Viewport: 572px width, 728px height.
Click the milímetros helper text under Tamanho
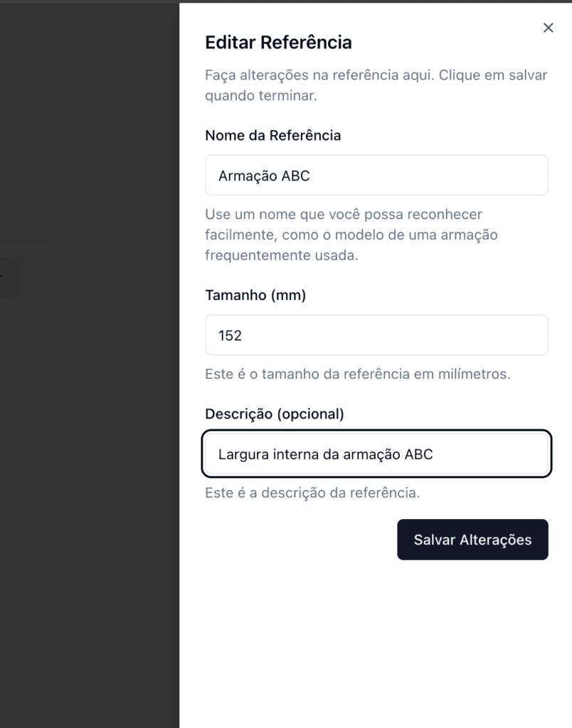click(x=357, y=373)
